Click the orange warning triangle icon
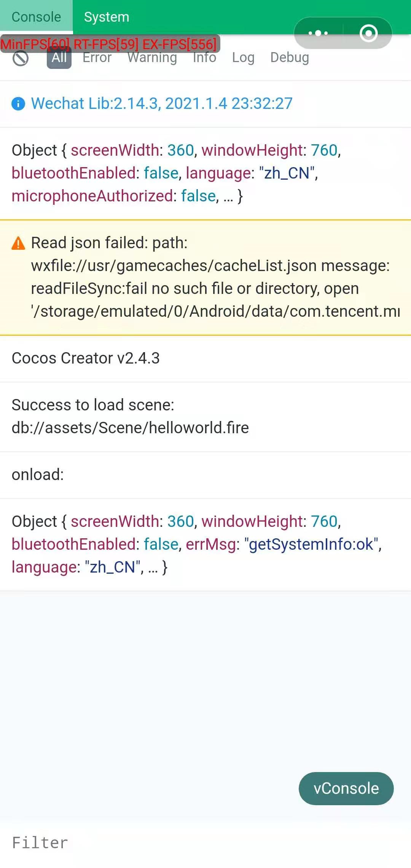 coord(18,243)
